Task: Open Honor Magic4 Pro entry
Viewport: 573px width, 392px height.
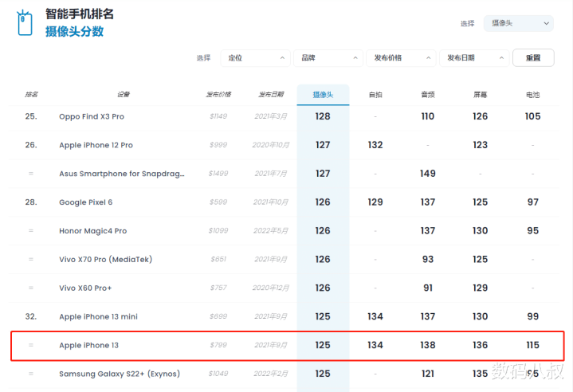Action: tap(92, 231)
